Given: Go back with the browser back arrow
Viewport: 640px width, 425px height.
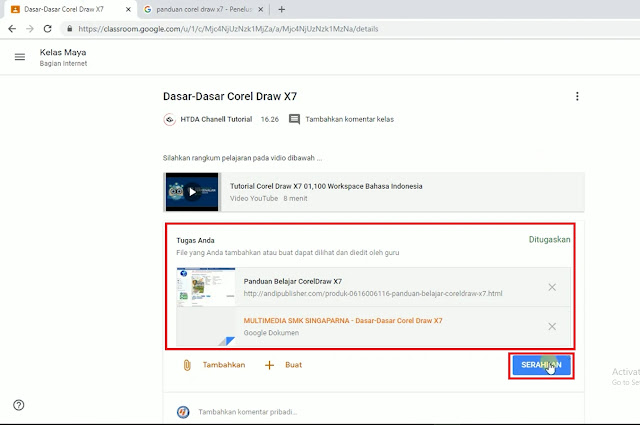Looking at the screenshot, I should point(12,29).
